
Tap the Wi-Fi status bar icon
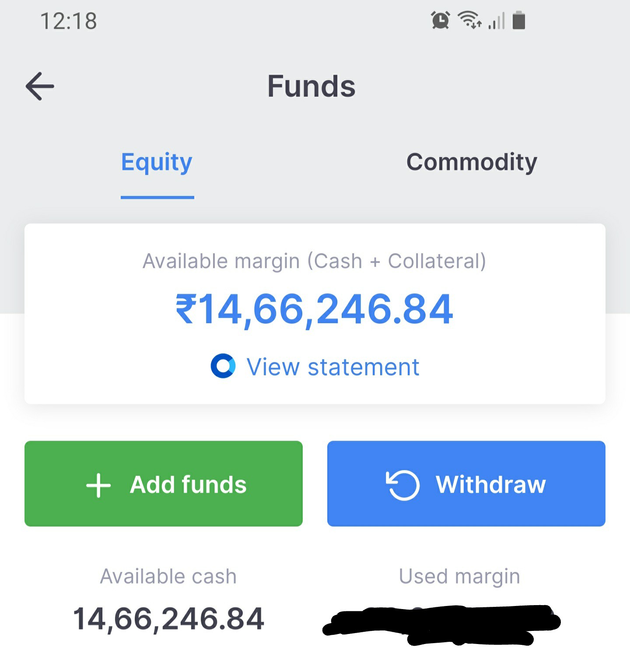(469, 20)
